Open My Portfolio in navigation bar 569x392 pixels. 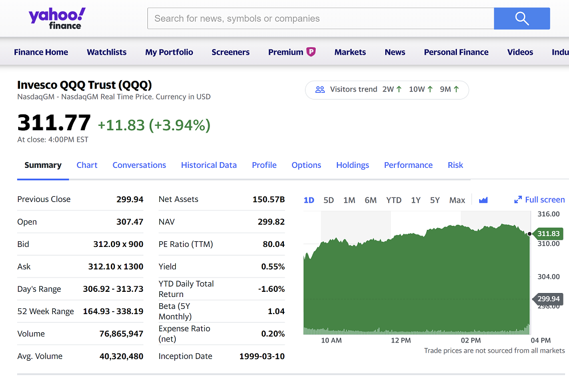[169, 52]
